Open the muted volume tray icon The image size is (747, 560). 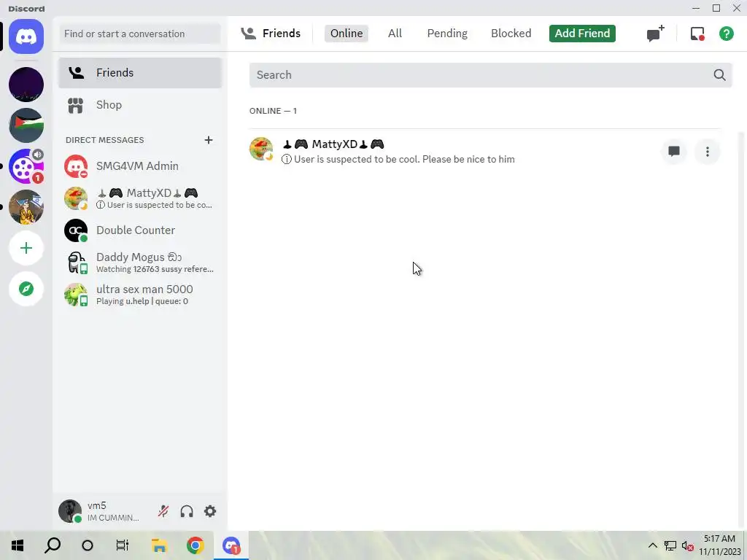tap(687, 545)
